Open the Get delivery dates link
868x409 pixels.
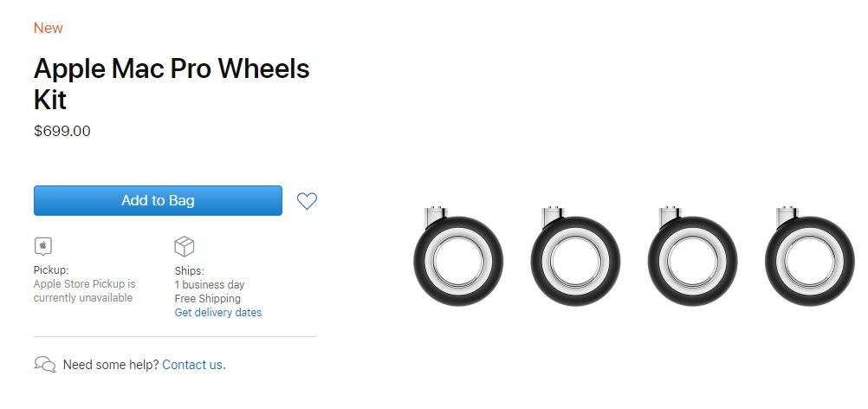click(218, 313)
